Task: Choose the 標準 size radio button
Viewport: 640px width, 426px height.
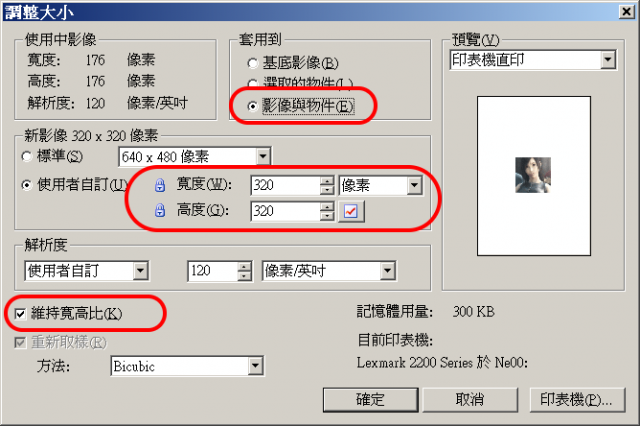Action: (x=27, y=156)
